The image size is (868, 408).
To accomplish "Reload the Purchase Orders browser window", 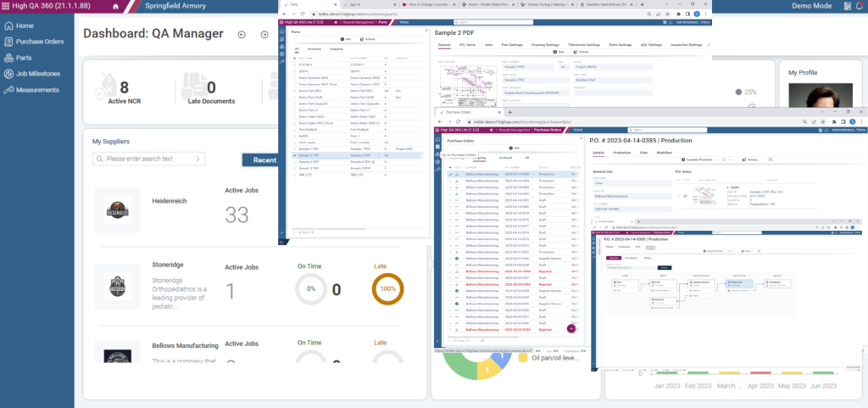I will pyautogui.click(x=459, y=121).
